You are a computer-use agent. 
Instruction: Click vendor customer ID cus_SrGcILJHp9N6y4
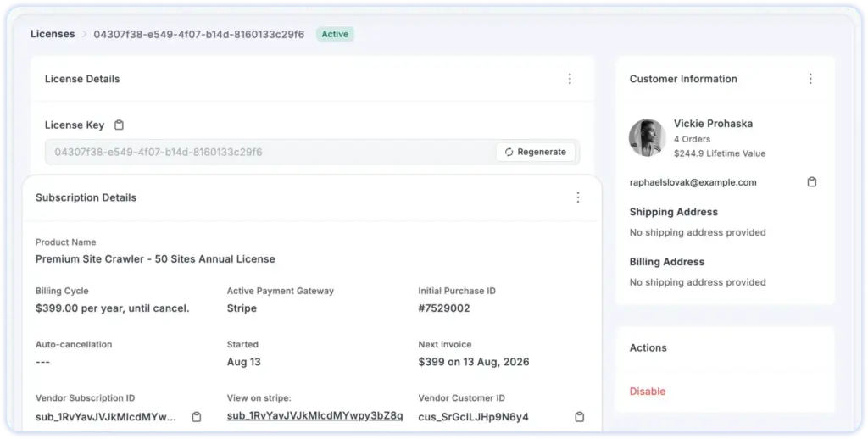tap(473, 417)
